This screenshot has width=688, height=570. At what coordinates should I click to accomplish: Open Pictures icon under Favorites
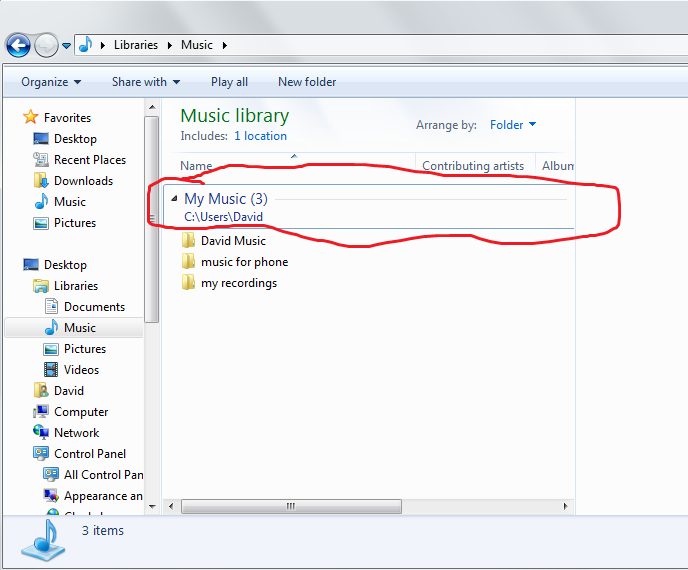41,223
